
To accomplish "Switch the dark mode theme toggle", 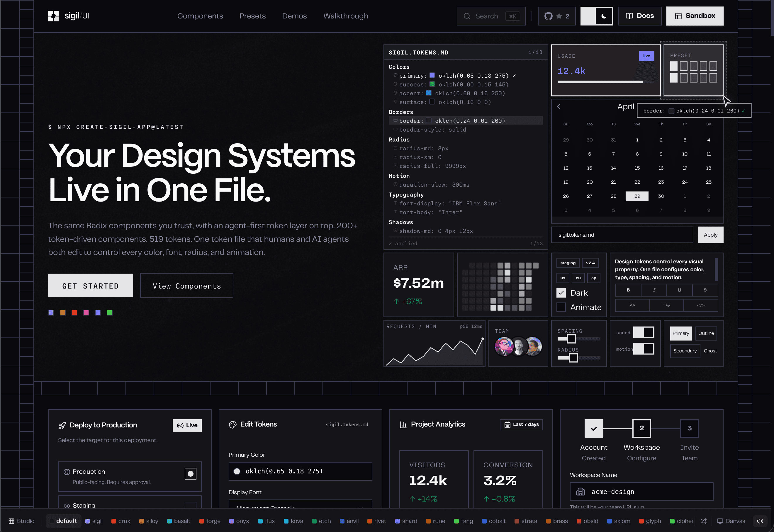I will (x=597, y=16).
